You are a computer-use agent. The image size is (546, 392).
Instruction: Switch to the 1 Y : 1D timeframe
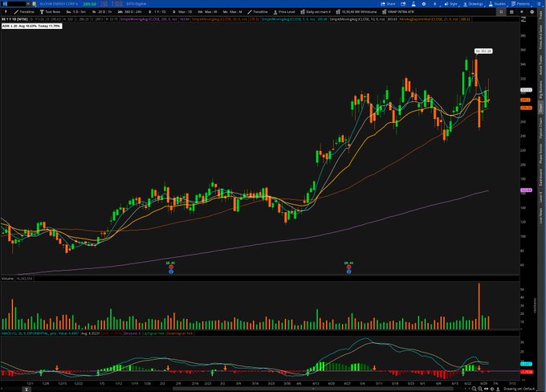click(157, 12)
